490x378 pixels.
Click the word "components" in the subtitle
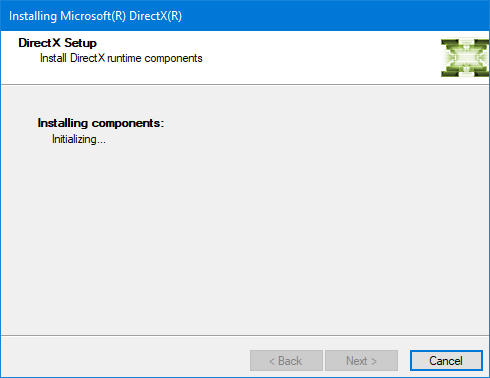pos(173,59)
